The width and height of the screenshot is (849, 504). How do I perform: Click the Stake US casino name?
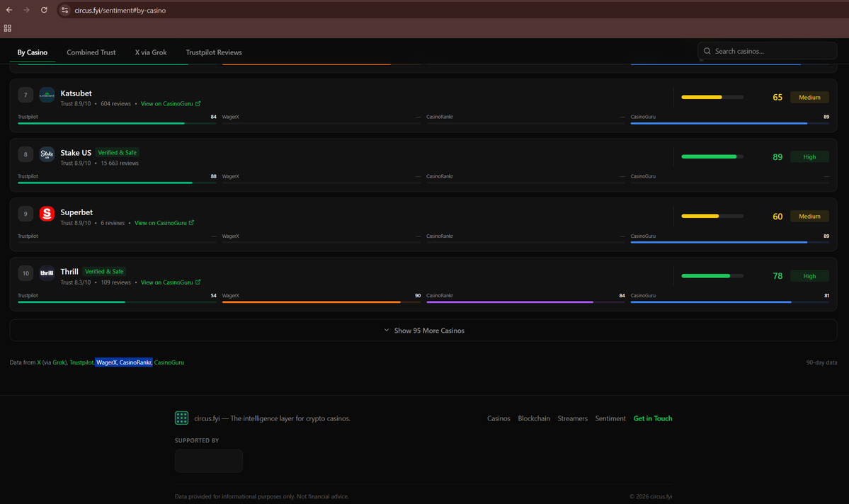click(76, 153)
